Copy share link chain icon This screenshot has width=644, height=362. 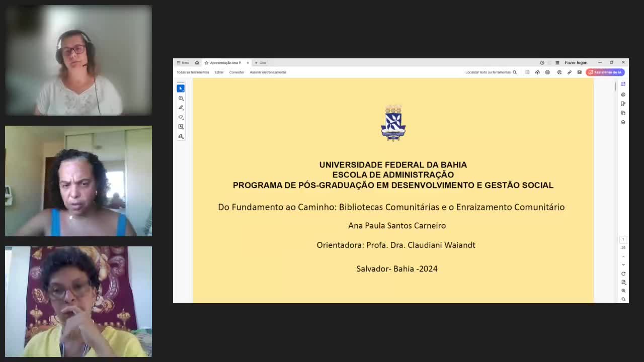[570, 72]
